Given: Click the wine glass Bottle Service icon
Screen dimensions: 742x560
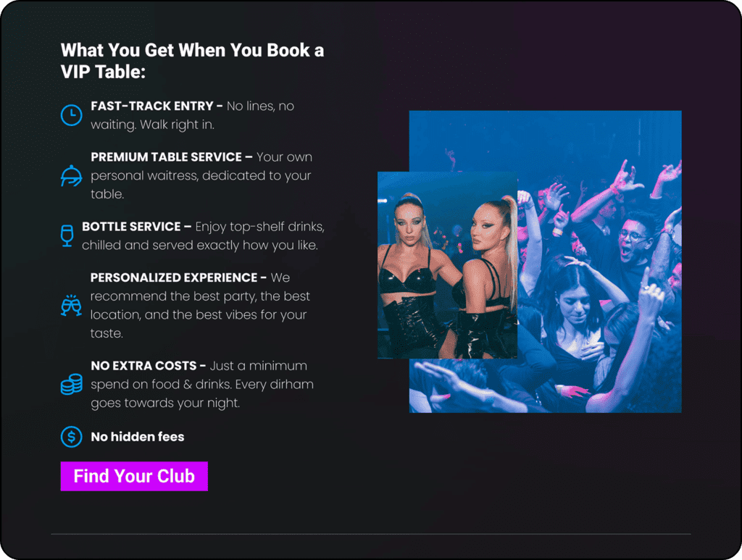Looking at the screenshot, I should pos(67,235).
